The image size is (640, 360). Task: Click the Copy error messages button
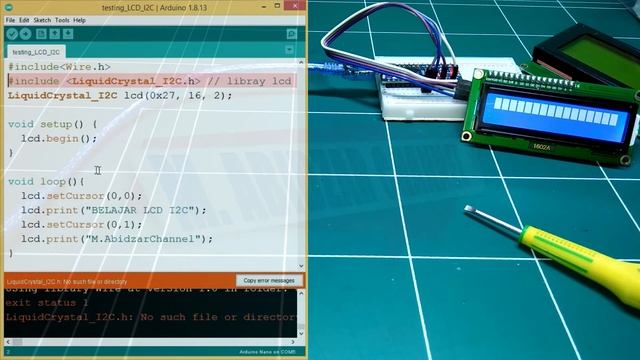tap(269, 280)
